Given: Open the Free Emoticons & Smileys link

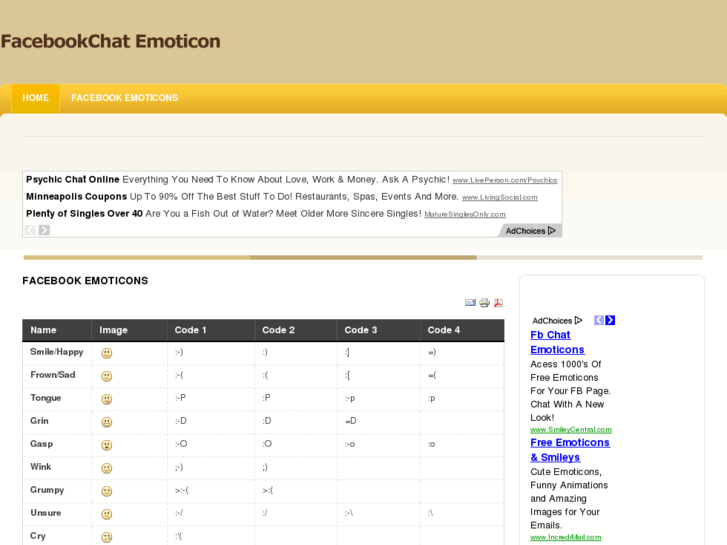Looking at the screenshot, I should click(x=570, y=450).
